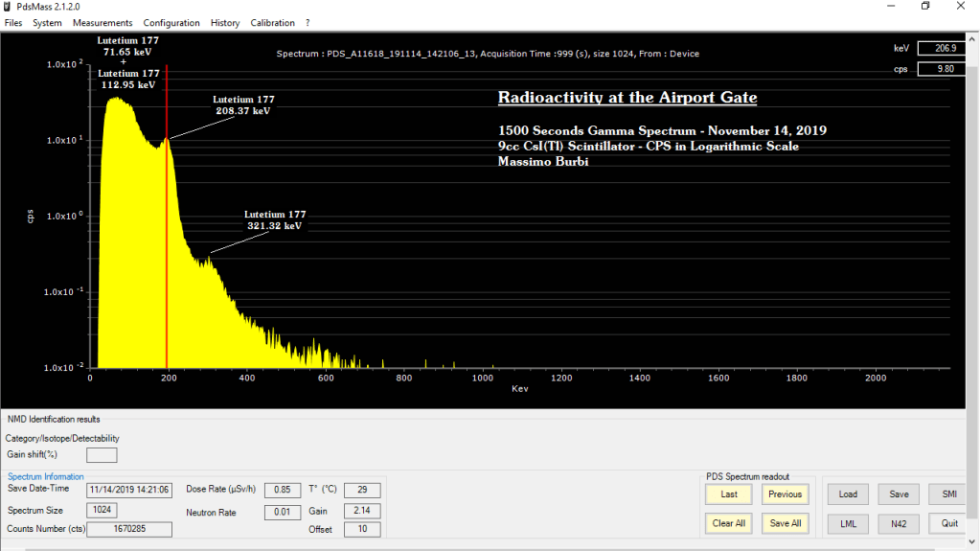Open the Calibration menu
This screenshot has height=551, width=980.
point(273,23)
